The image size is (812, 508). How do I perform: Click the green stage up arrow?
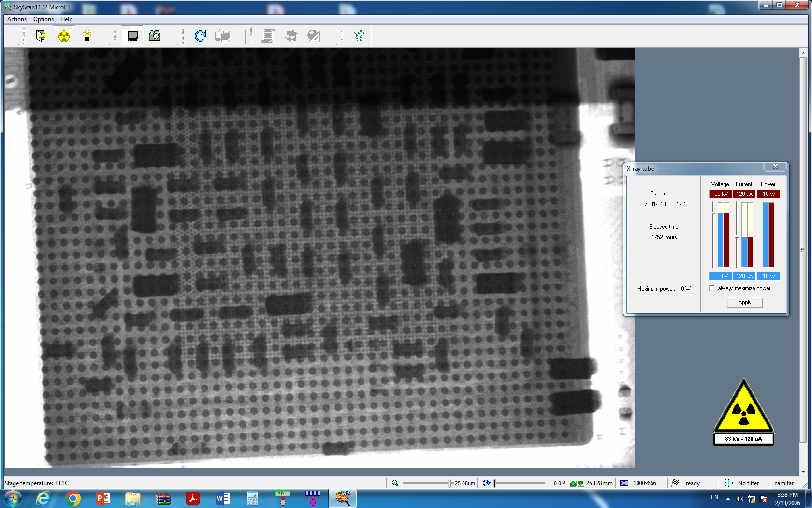click(573, 483)
